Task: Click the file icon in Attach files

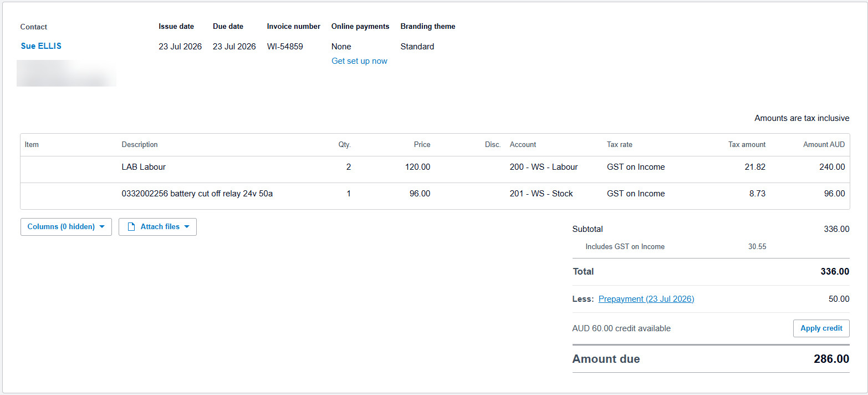Action: [x=131, y=227]
